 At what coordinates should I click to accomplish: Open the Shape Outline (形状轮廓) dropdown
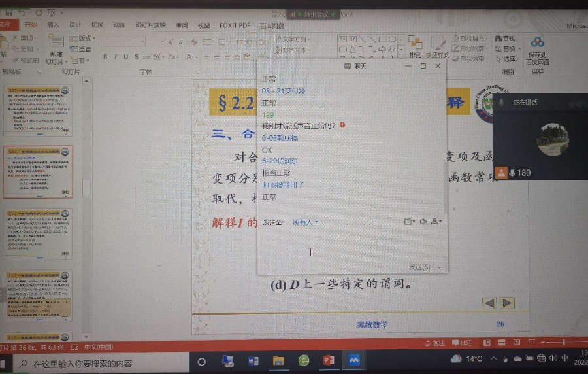pos(470,48)
